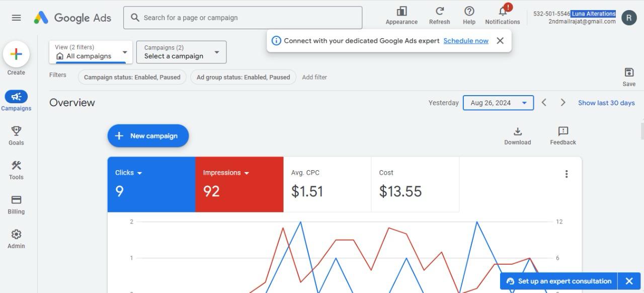View the Notifications bell
The height and width of the screenshot is (293, 644).
[502, 12]
